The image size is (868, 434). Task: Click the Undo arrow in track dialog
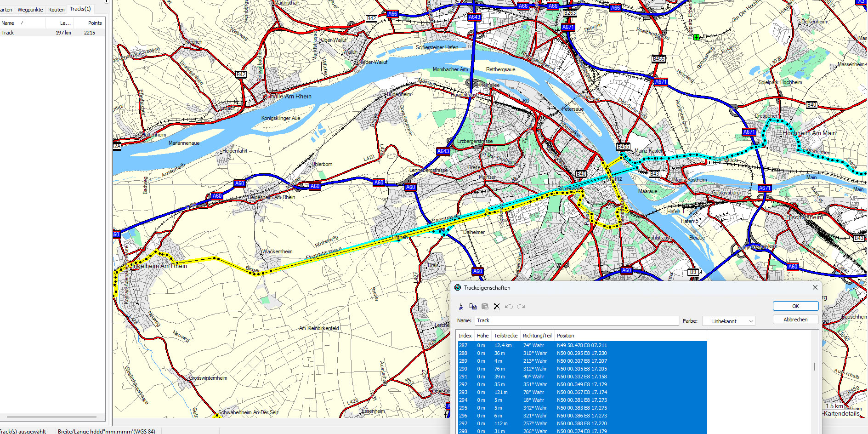(x=509, y=307)
